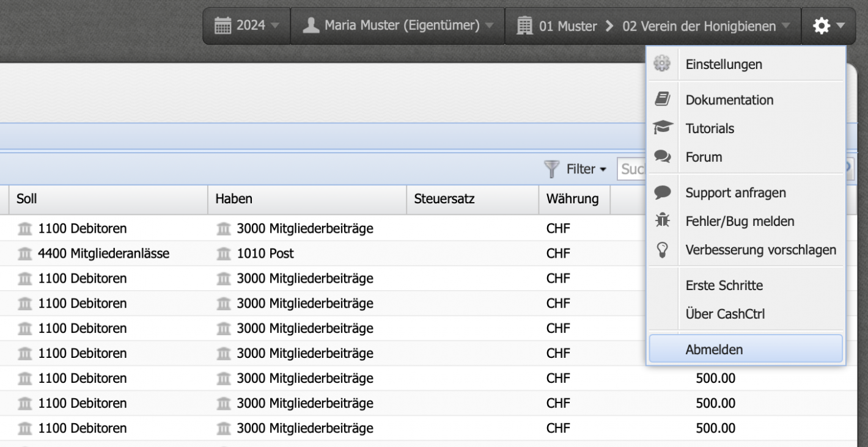Open Über CashCtrl menu item

(725, 314)
